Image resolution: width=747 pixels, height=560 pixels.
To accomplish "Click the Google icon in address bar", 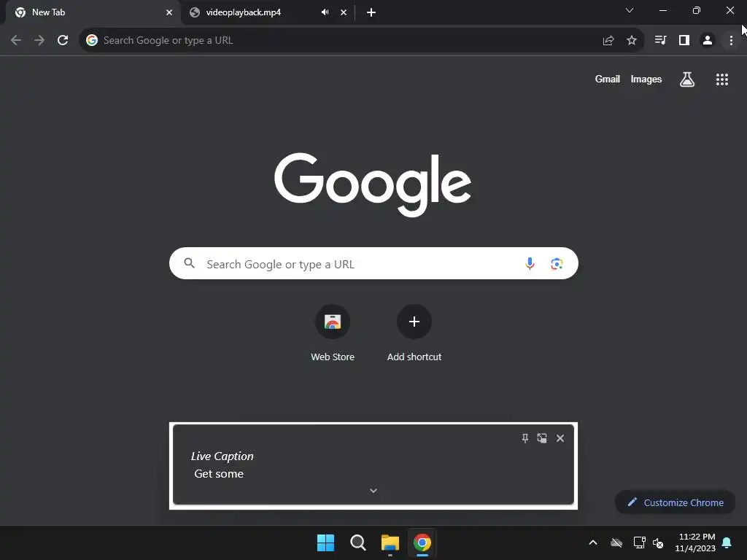I will pyautogui.click(x=91, y=41).
